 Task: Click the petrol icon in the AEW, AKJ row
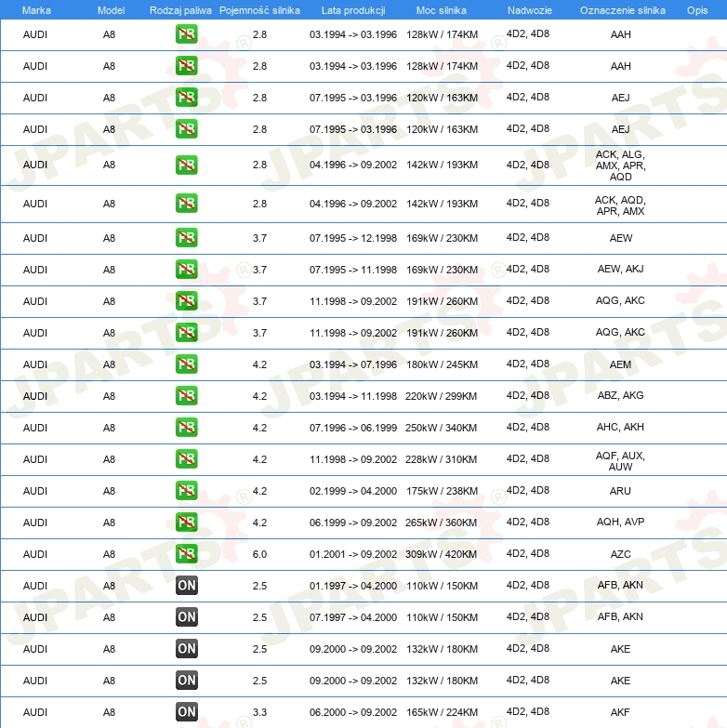(x=186, y=270)
